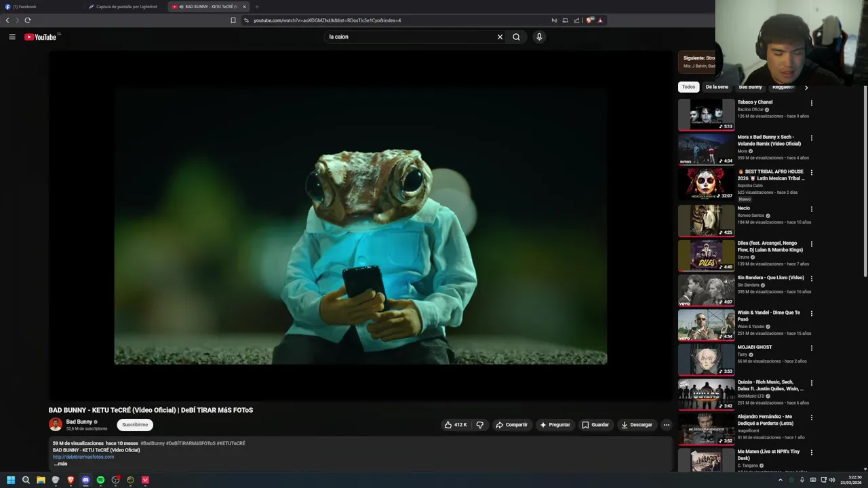
Task: Click the Descargar download button
Action: pos(637,425)
